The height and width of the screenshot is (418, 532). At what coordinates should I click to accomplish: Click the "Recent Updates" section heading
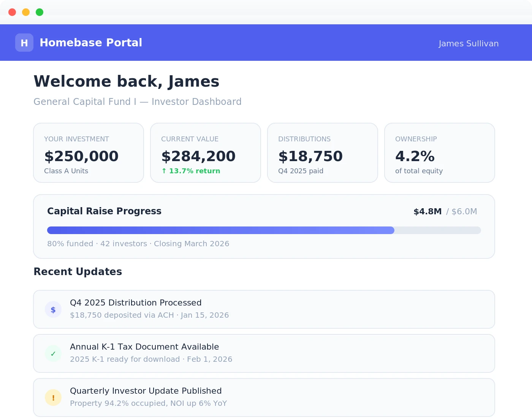tap(78, 272)
